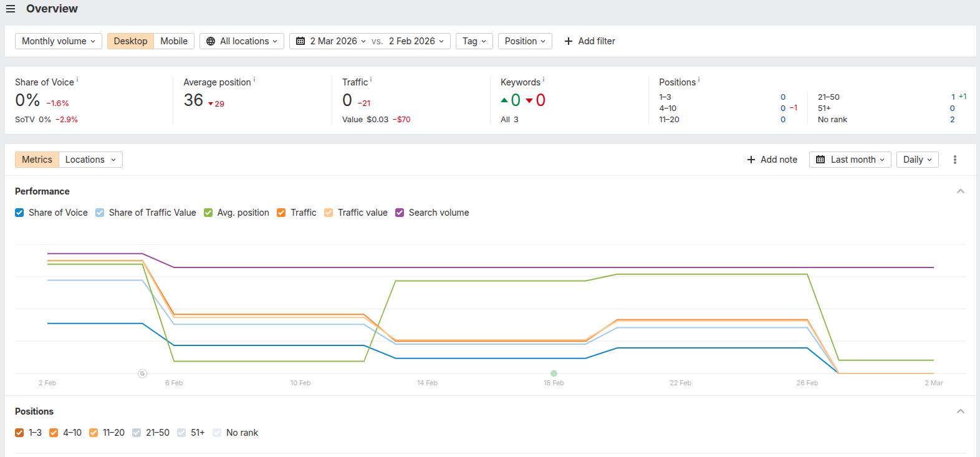
Task: Open the Tag filter dropdown
Action: (474, 41)
